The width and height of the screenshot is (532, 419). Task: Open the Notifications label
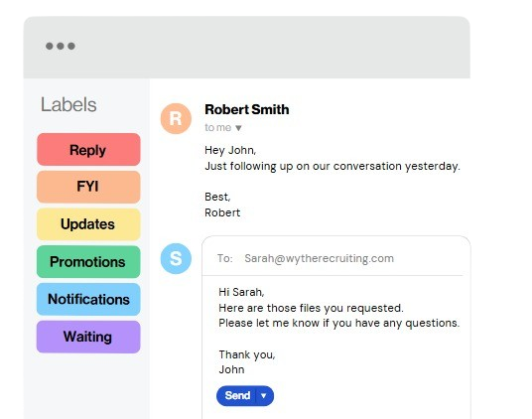click(88, 299)
